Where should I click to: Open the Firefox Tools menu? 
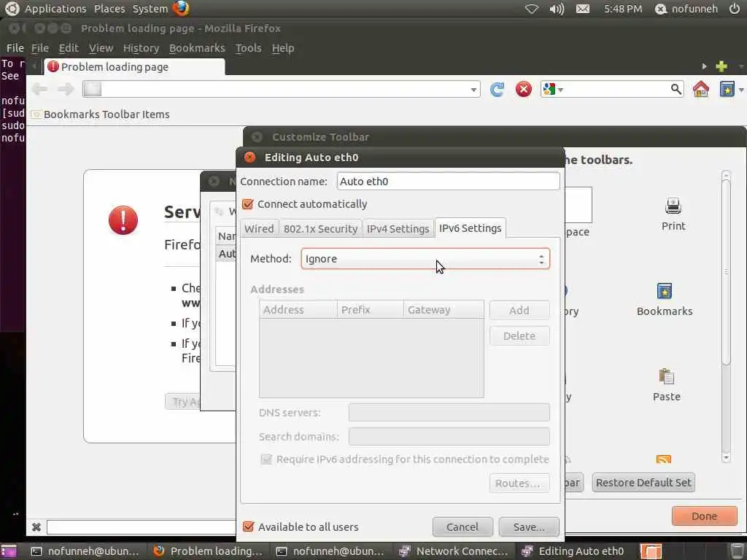click(248, 48)
